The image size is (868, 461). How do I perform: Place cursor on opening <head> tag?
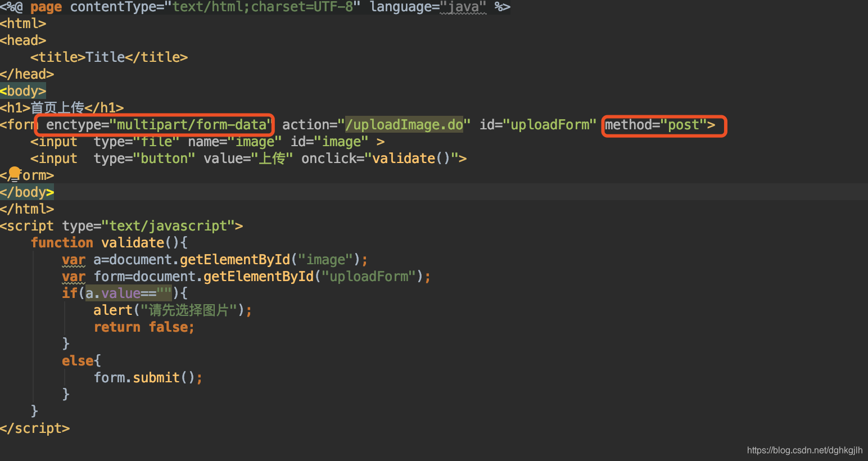tap(23, 40)
